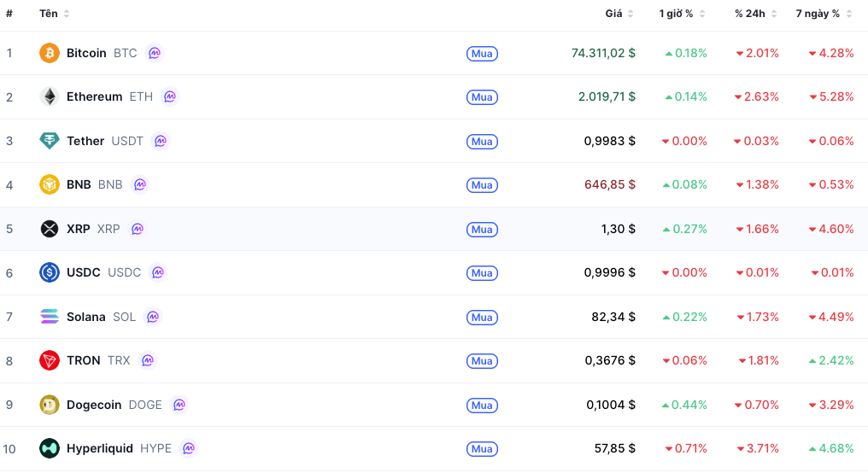The height and width of the screenshot is (473, 868).
Task: Sort by % 24h column
Action: (x=755, y=14)
